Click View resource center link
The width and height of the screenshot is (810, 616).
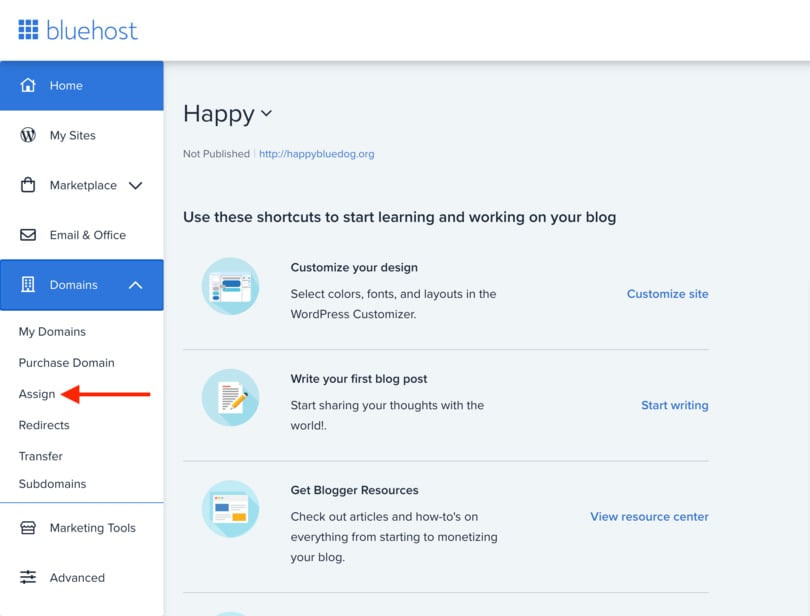pyautogui.click(x=649, y=516)
